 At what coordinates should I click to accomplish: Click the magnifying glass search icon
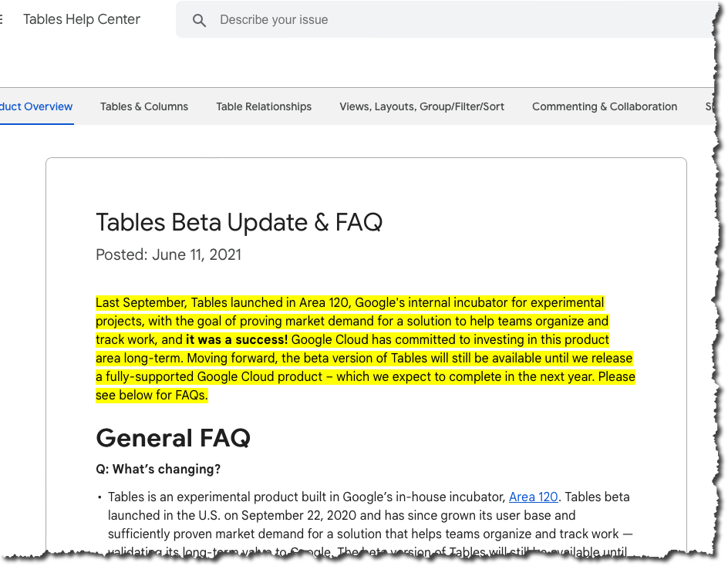[199, 20]
